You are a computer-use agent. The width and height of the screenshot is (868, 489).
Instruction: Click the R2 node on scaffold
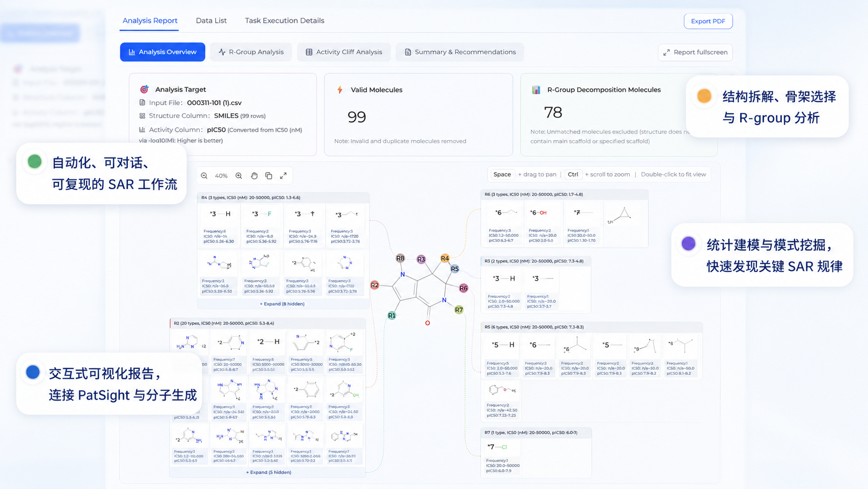point(375,285)
